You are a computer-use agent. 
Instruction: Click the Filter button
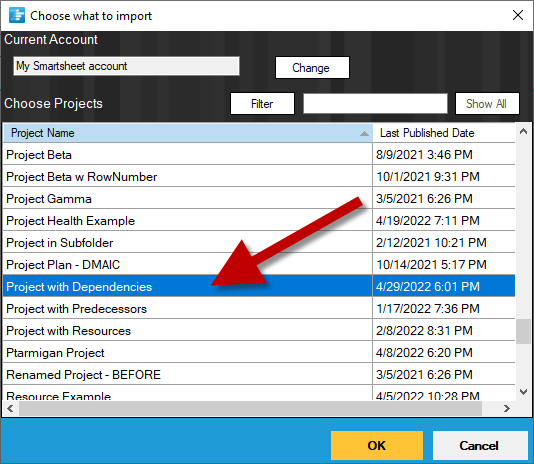(x=262, y=104)
